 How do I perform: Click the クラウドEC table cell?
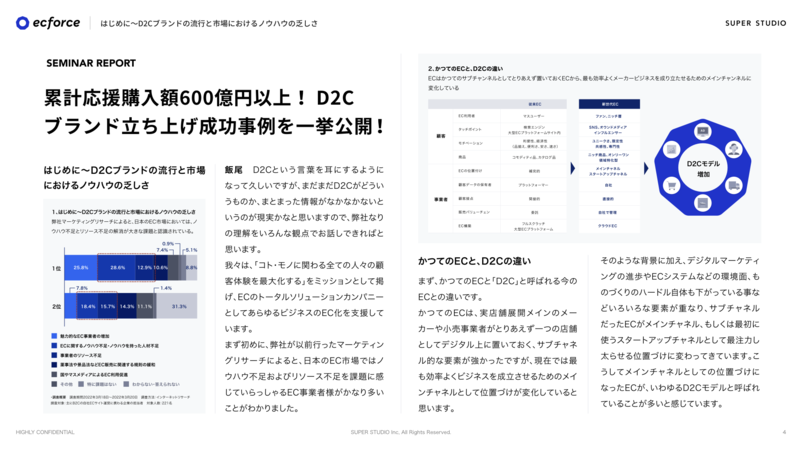pyautogui.click(x=608, y=226)
